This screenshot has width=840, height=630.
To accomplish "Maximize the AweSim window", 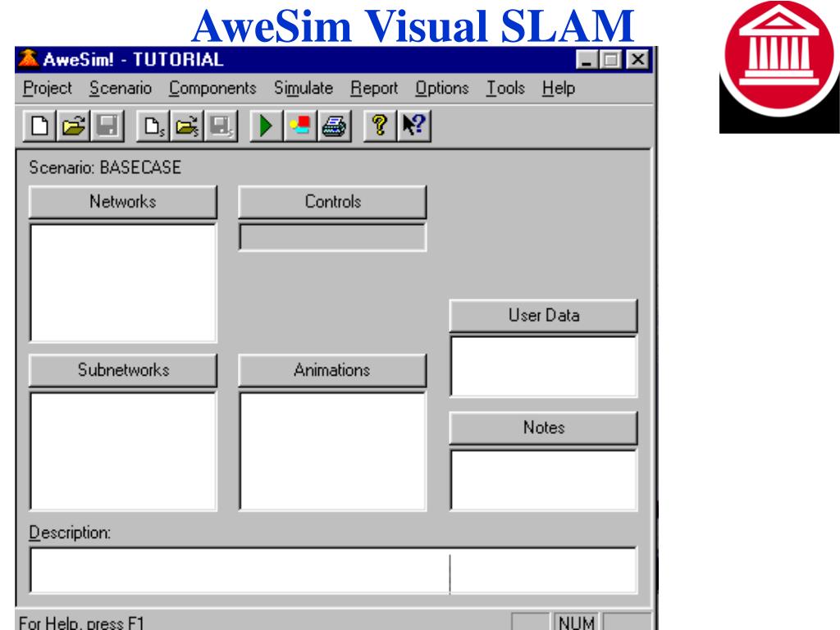I will (610, 59).
